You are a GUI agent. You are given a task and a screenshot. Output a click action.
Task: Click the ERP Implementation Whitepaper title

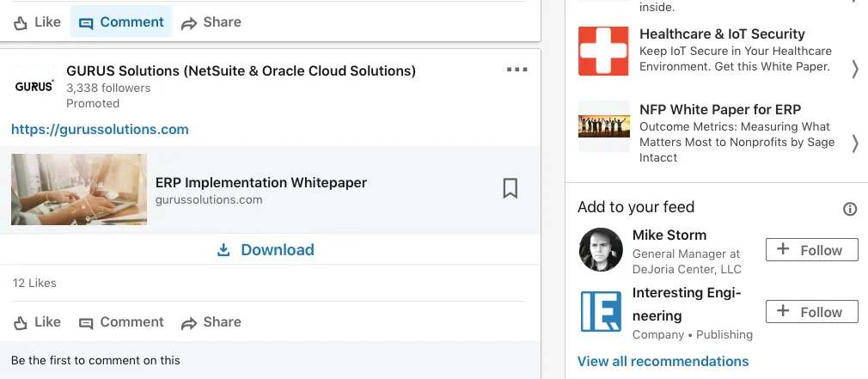(260, 182)
